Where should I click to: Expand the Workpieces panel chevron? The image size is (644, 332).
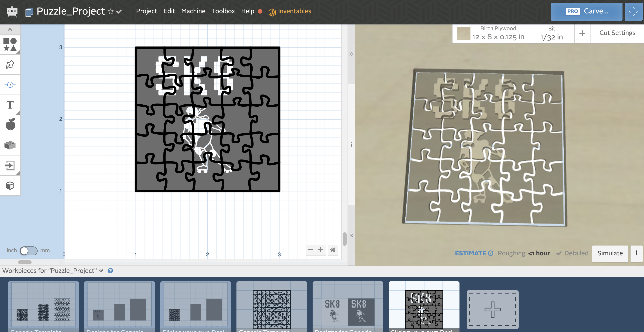(101, 270)
